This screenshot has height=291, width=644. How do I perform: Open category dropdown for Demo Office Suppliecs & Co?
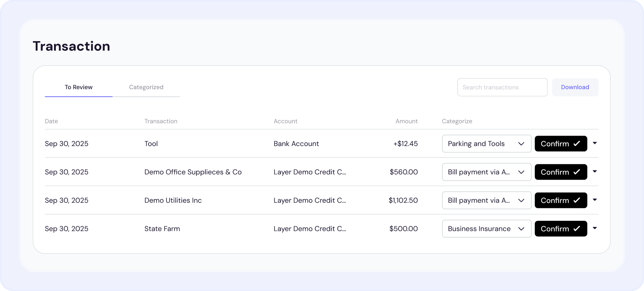[487, 172]
